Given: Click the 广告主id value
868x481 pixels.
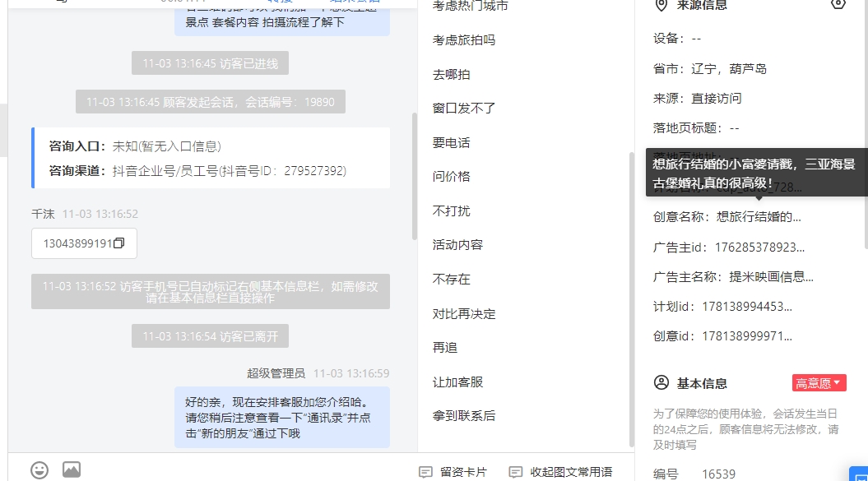Looking at the screenshot, I should [759, 247].
